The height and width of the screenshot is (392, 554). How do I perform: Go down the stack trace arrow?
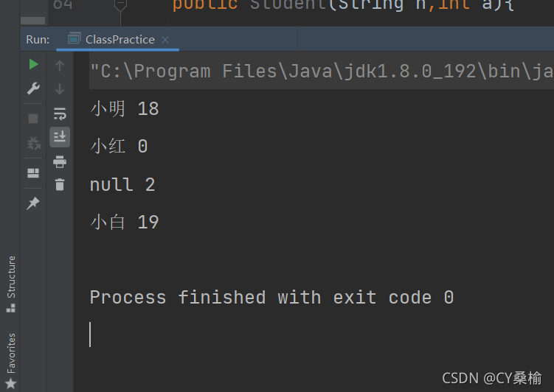tap(60, 89)
